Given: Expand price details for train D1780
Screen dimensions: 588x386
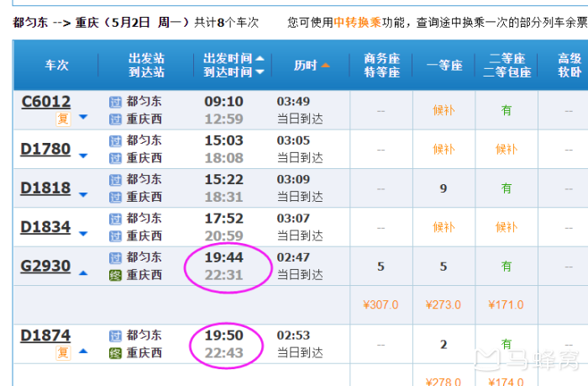Looking at the screenshot, I should 82,156.
